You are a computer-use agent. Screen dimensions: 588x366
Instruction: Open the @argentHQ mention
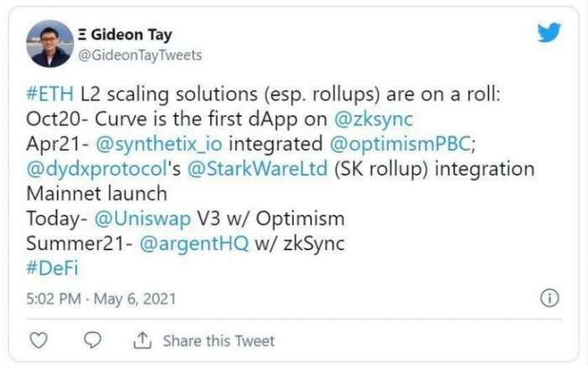(x=194, y=243)
